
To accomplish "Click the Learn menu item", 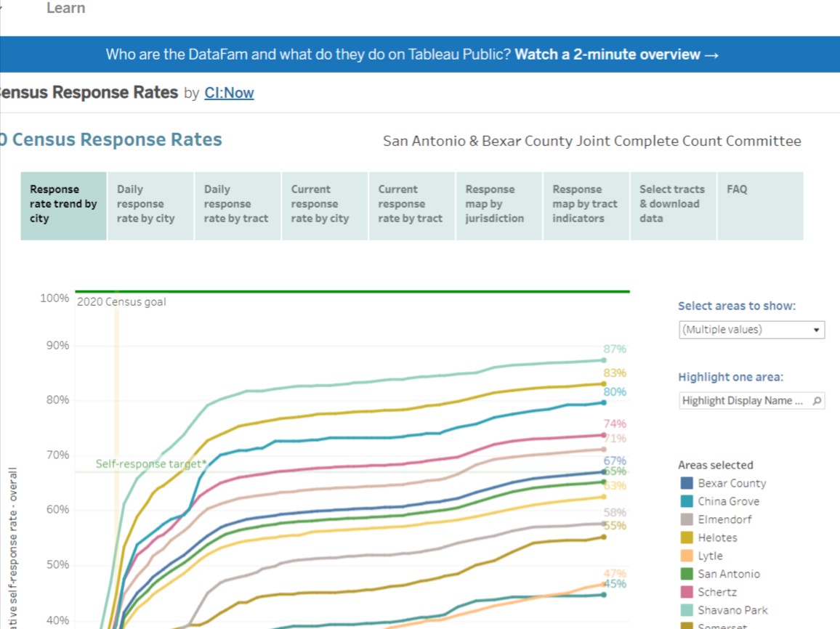I will pos(65,8).
